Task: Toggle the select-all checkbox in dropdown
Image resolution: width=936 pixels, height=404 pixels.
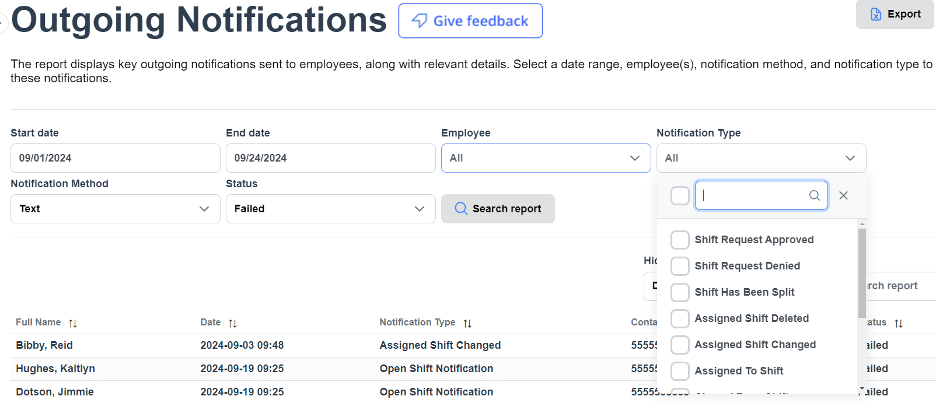Action: [x=680, y=196]
